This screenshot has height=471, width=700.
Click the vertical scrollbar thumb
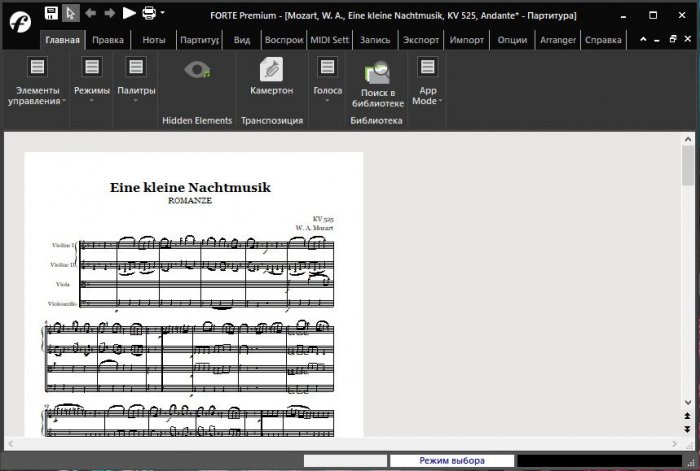[x=688, y=166]
